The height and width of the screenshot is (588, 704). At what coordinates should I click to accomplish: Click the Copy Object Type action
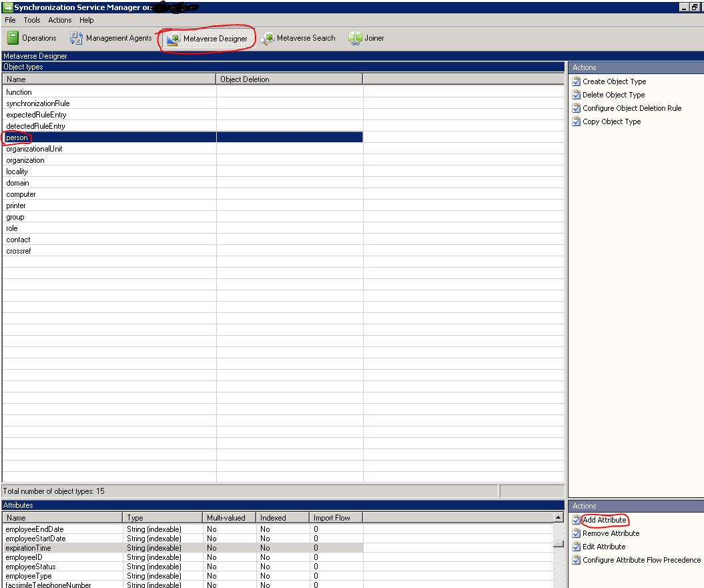[611, 121]
